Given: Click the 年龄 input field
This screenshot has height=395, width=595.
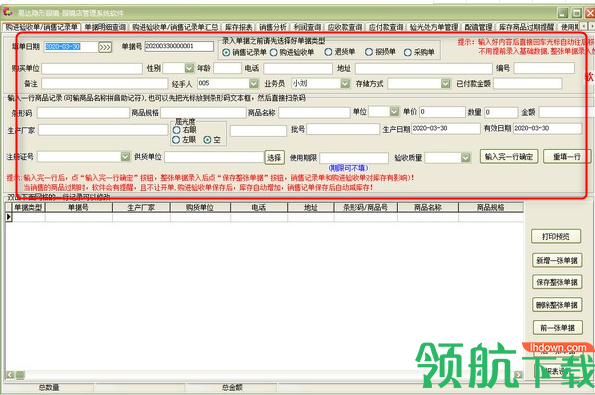Looking at the screenshot, I should [227, 68].
